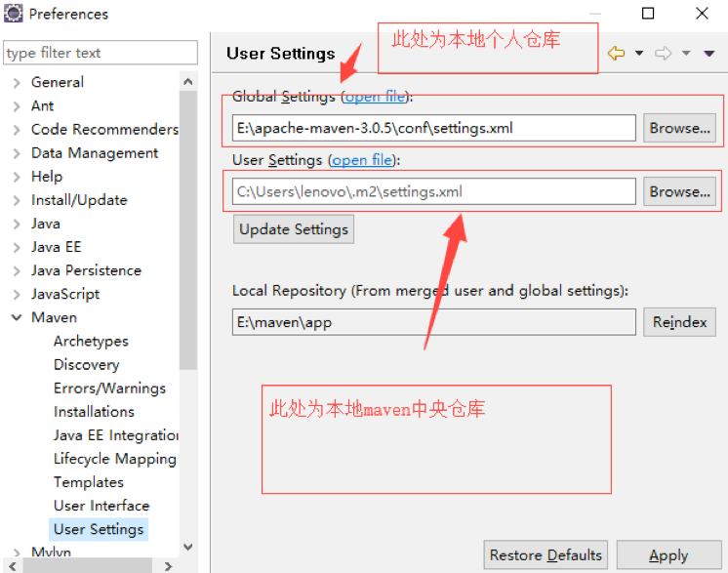728x573 pixels.
Task: Select the Help category
Action: (x=47, y=177)
